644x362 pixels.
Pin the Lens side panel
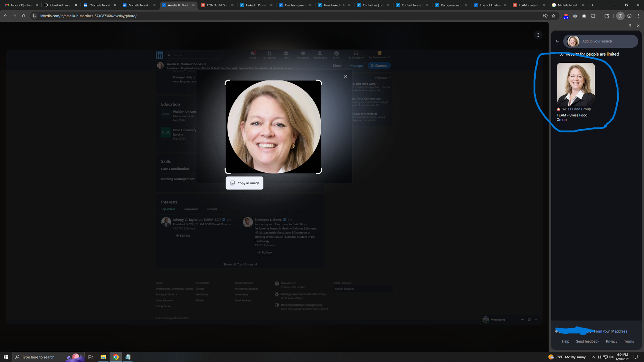click(630, 26)
